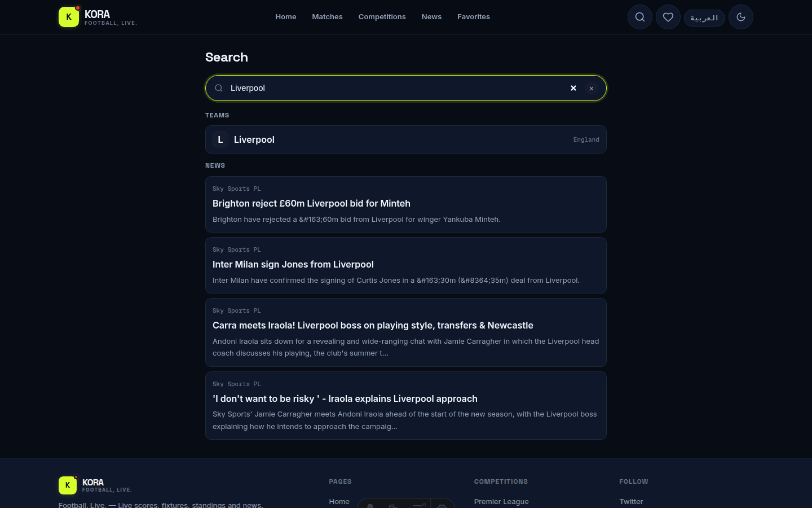
Task: Click the small circled grey x in search field
Action: (x=592, y=89)
